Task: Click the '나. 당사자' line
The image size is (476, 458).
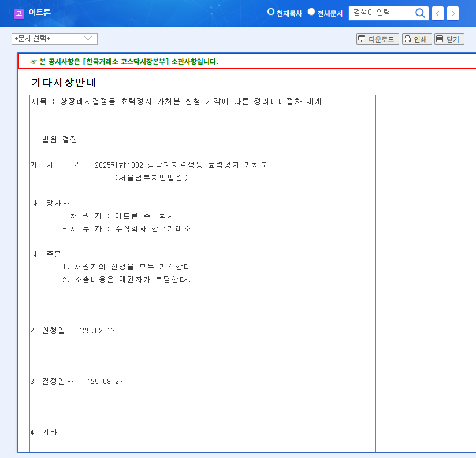Action: [x=50, y=204]
